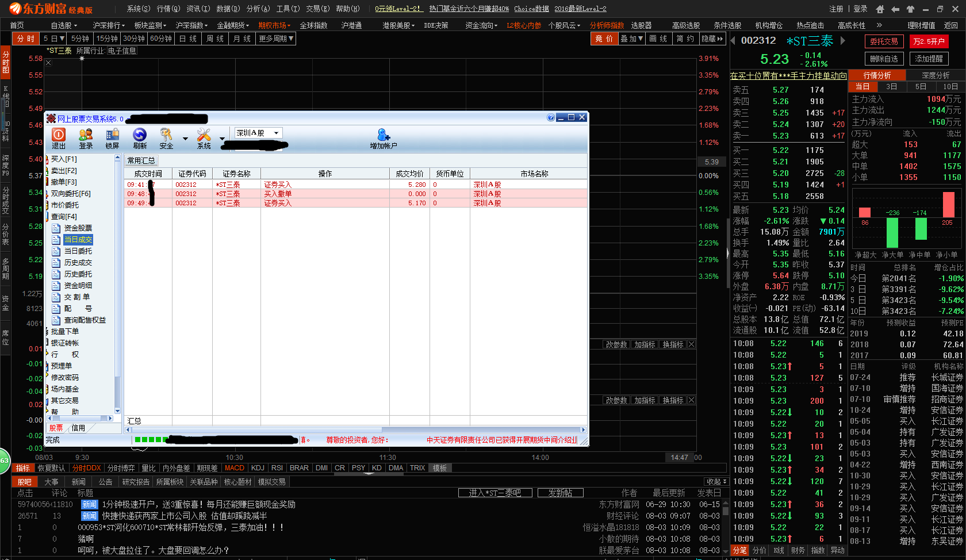
Task: Expand the arrow next to 系统 icon
Action: (x=222, y=139)
